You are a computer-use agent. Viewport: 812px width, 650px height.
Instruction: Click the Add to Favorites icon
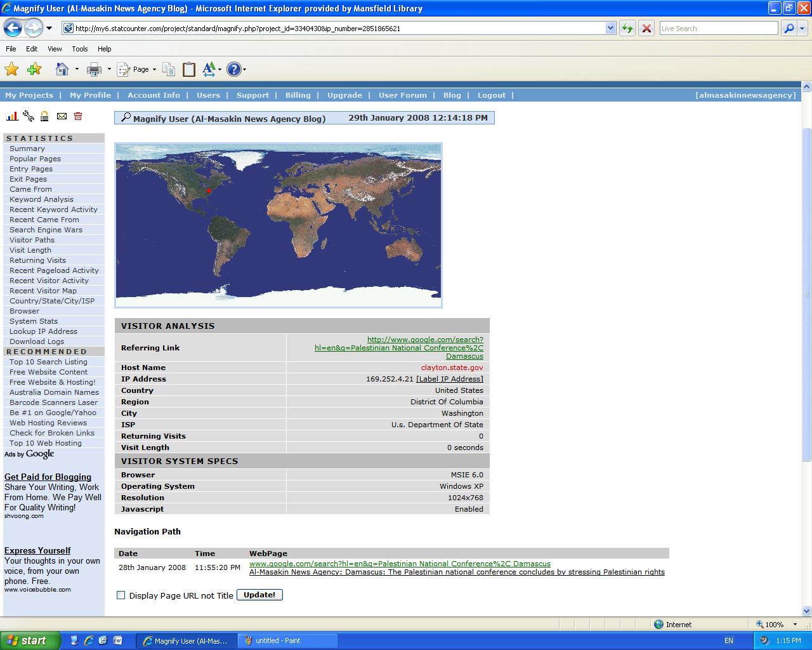[x=34, y=69]
